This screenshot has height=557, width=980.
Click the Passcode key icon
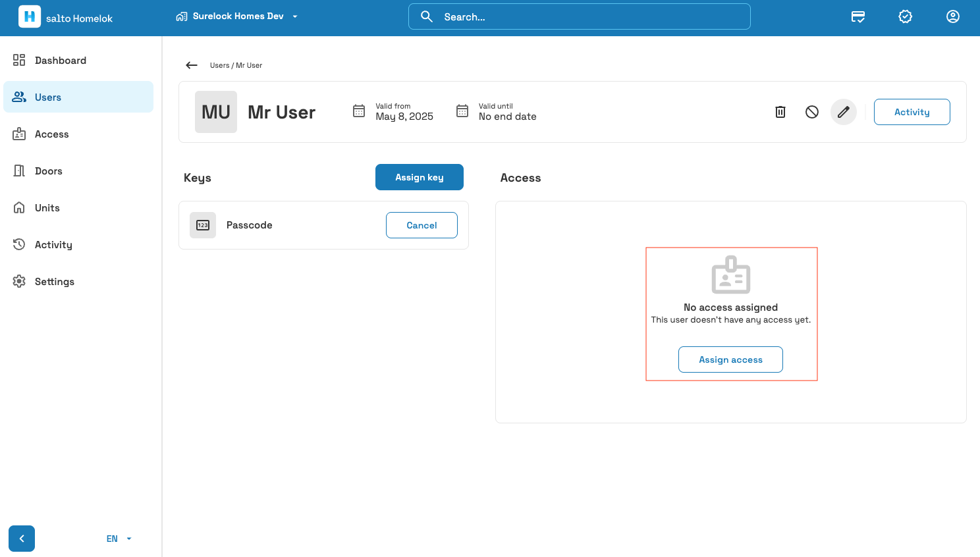coord(203,225)
